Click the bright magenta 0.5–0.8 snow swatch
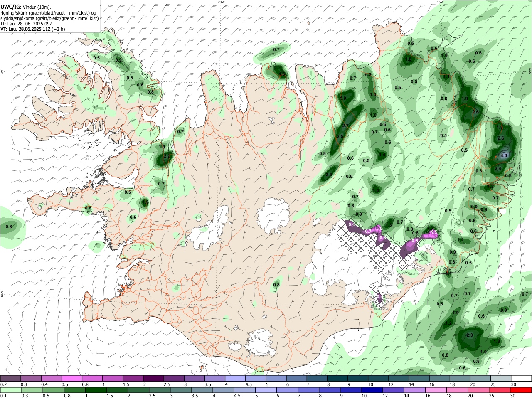 click(x=71, y=378)
